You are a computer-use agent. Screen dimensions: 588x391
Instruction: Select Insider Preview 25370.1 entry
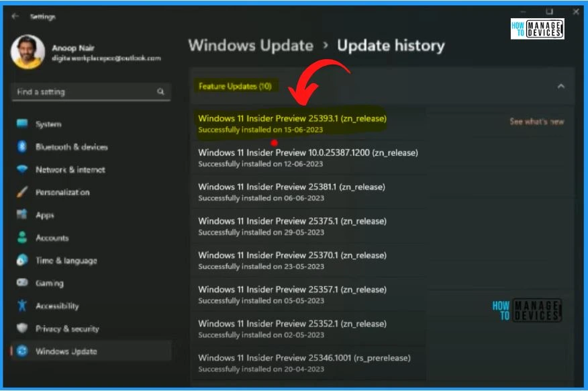[308, 260]
